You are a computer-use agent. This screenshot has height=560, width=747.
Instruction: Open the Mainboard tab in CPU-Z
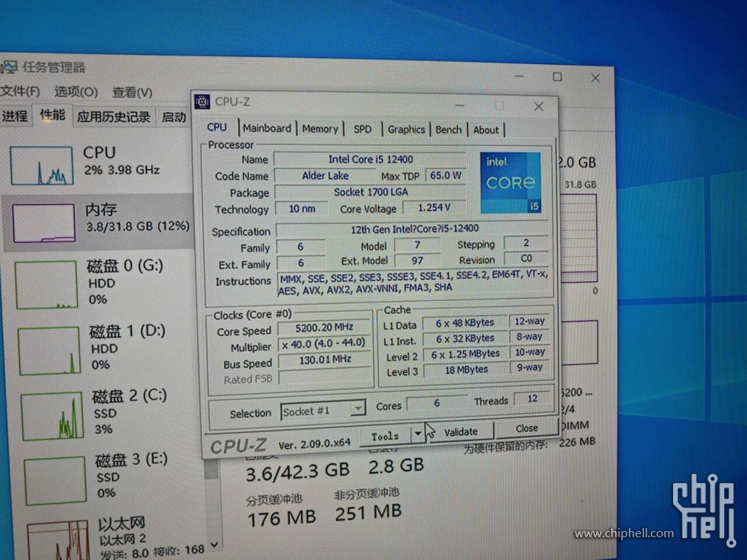[x=267, y=128]
